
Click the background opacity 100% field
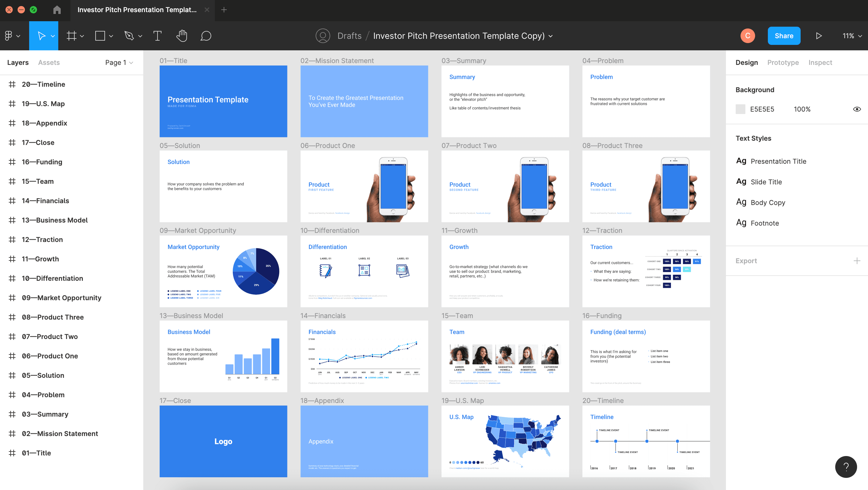point(802,109)
